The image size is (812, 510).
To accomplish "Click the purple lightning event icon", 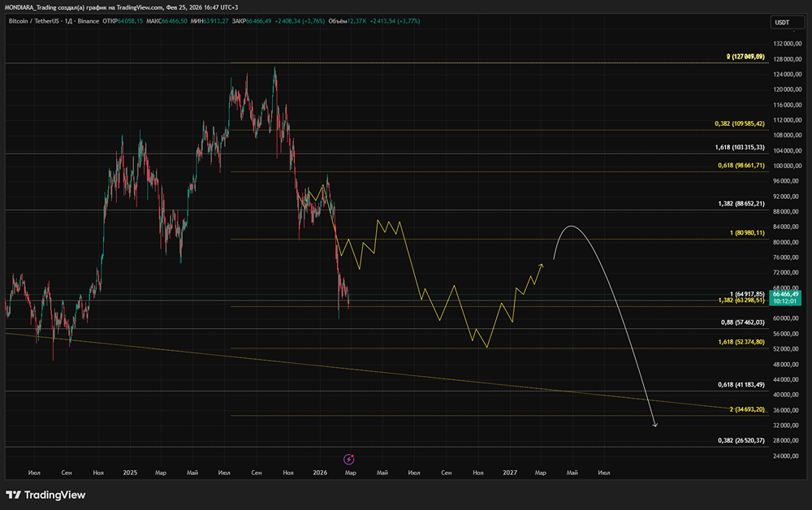I will click(349, 459).
